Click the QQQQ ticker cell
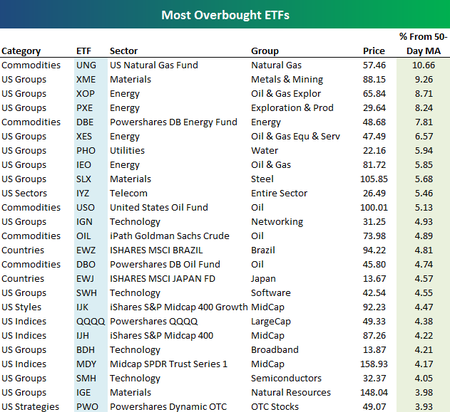Screen dimensions: 450x412 pyautogui.click(x=91, y=322)
